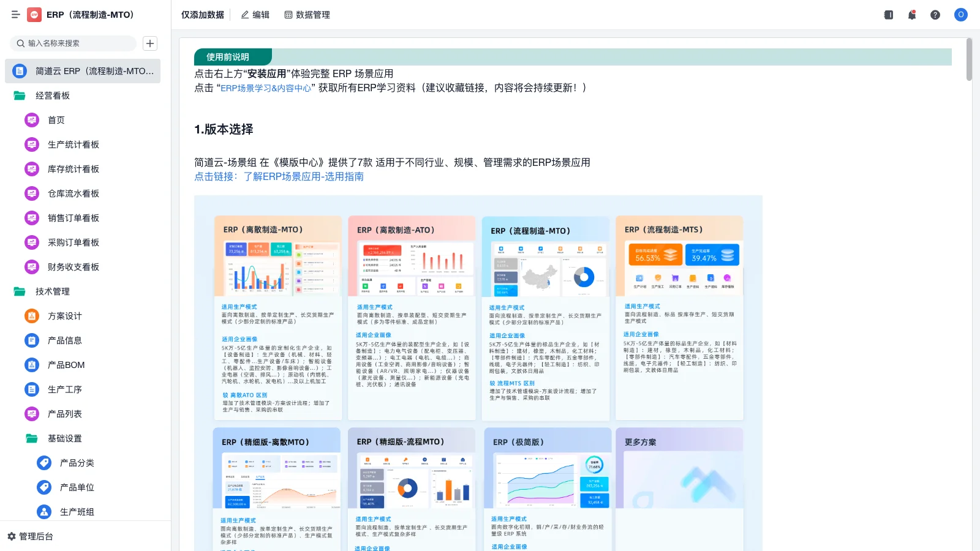980x551 pixels.
Task: Select 方案设计 text in sidebar
Action: tap(65, 316)
